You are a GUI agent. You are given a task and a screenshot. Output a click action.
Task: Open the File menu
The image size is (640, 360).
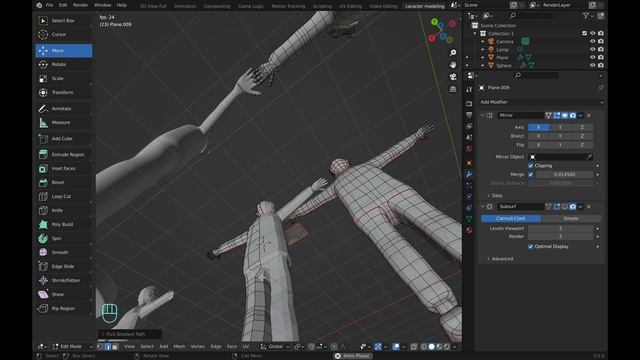pyautogui.click(x=49, y=5)
